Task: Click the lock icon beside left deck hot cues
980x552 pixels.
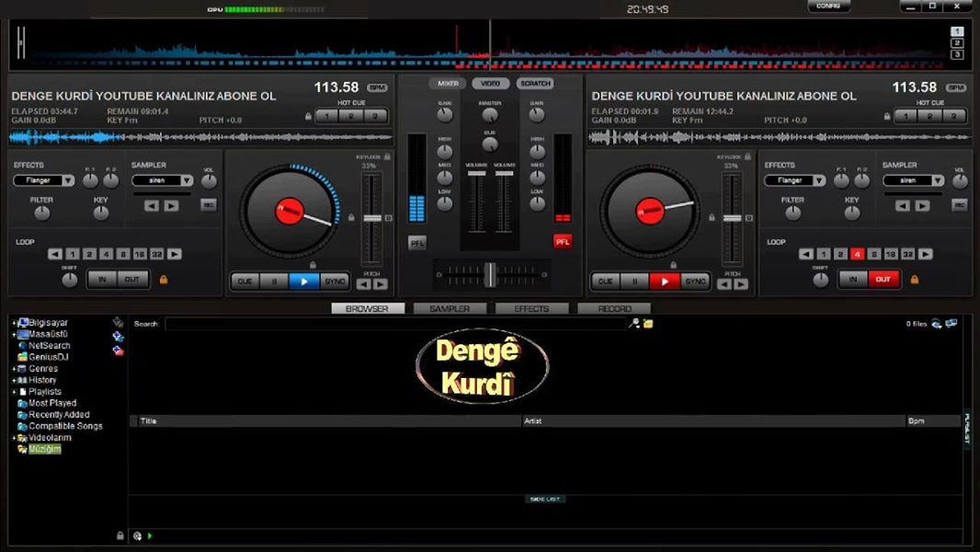Action: point(308,116)
